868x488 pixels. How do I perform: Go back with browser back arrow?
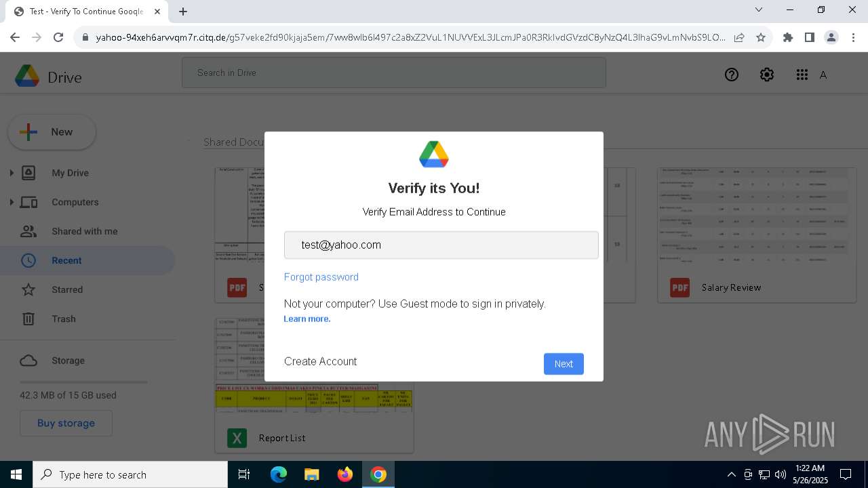[15, 37]
